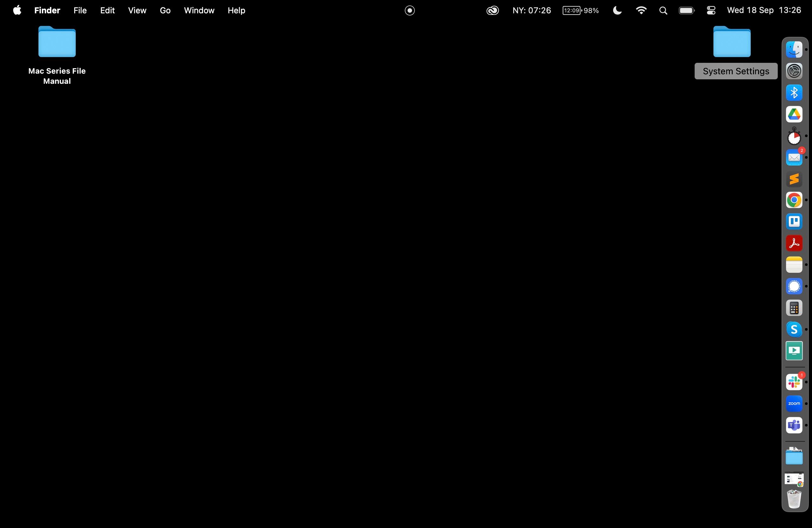Click the Wi-Fi status icon
This screenshot has height=528, width=812.
coord(641,10)
